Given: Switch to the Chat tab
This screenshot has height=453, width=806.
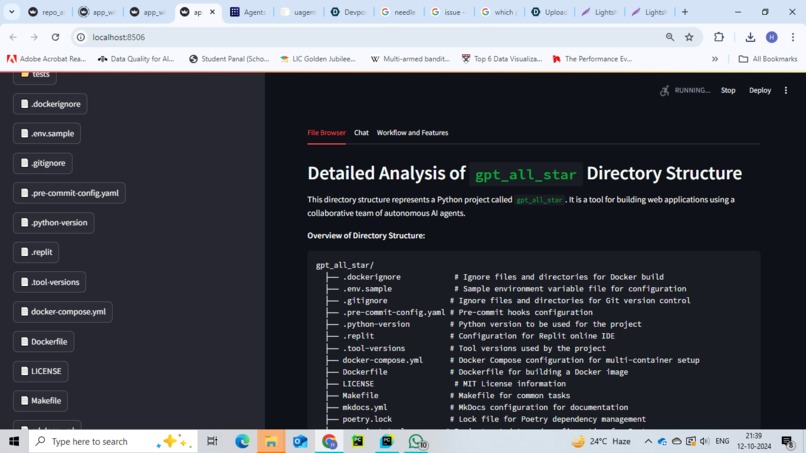Looking at the screenshot, I should click(x=361, y=133).
